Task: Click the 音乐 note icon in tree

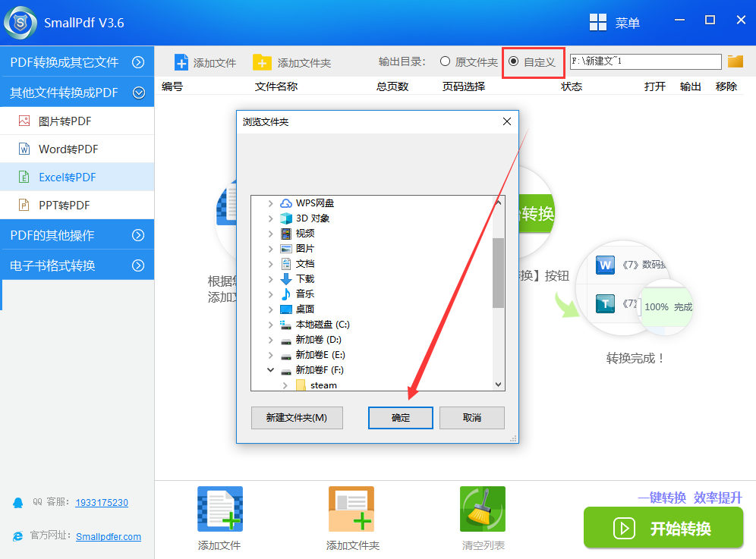Action: click(x=286, y=294)
